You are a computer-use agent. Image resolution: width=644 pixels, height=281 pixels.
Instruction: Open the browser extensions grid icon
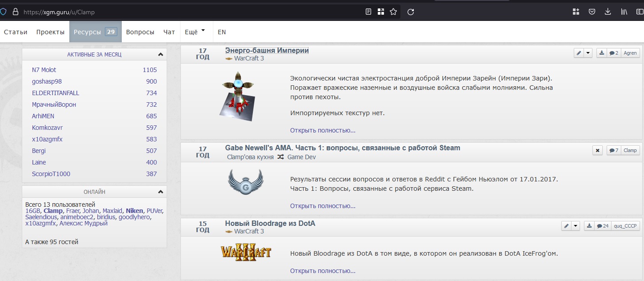click(576, 12)
